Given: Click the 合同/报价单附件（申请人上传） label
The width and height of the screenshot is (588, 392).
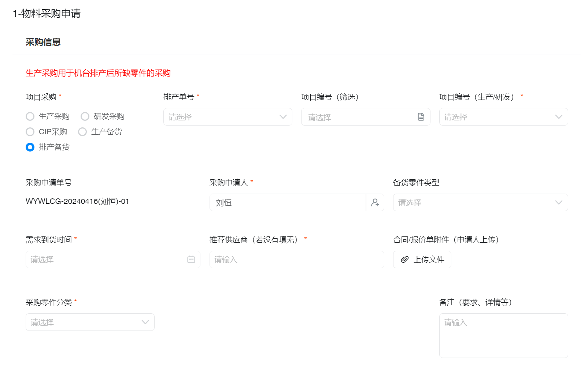Looking at the screenshot, I should click(x=446, y=240).
